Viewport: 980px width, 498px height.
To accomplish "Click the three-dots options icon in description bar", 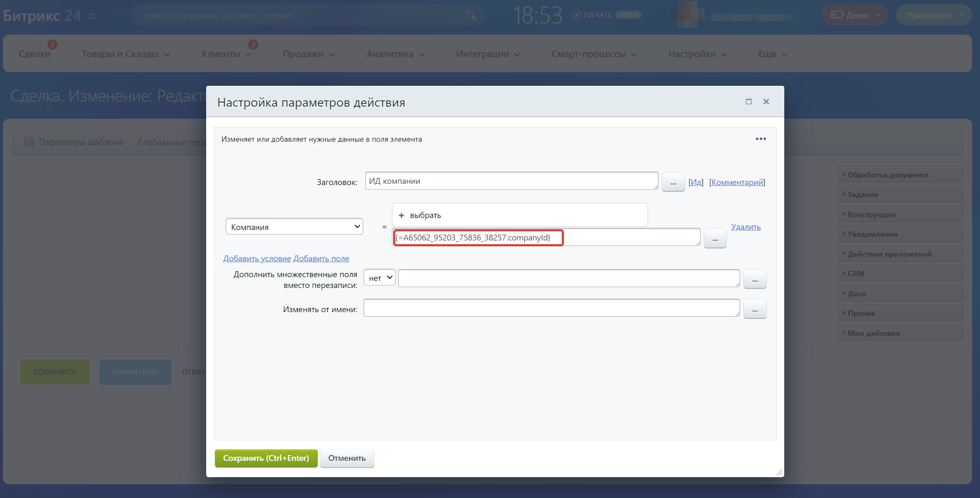I will [761, 139].
